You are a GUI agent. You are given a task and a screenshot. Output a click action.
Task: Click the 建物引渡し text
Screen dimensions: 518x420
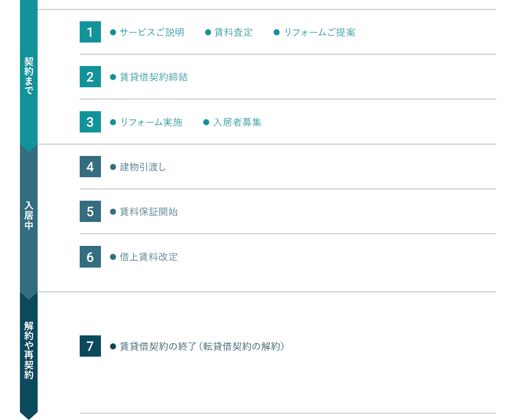point(143,167)
